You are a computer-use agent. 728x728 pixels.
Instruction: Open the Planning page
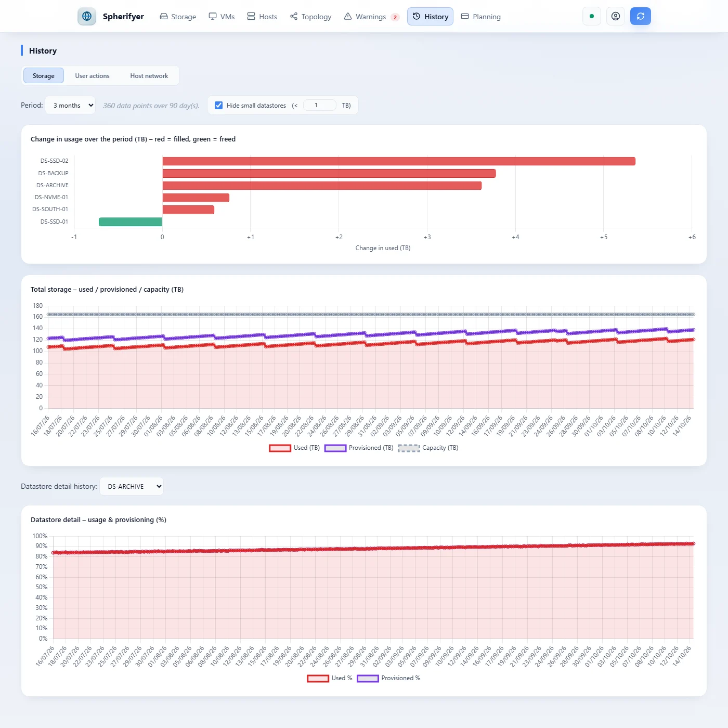click(481, 17)
